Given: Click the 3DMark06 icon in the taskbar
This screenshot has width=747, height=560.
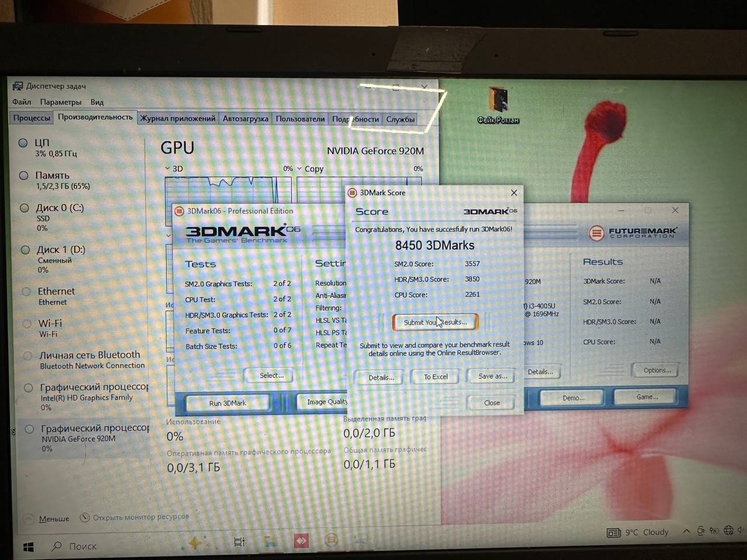Looking at the screenshot, I should 331,540.
